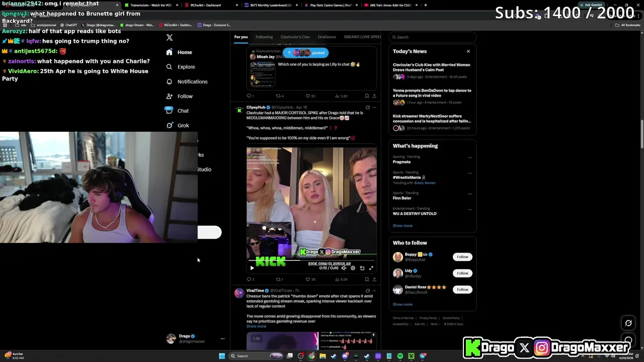Screen dimensions: 644x362
Task: Open the ViralTime profile name
Action: (x=255, y=291)
